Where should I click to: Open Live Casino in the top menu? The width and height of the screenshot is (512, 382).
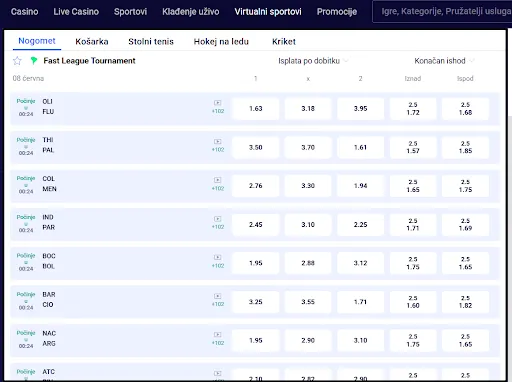coord(76,12)
